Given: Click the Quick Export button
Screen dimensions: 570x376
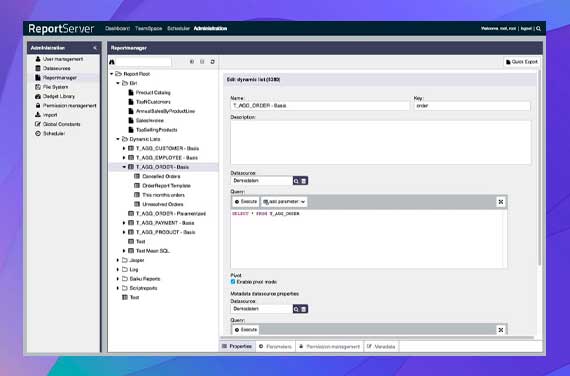Looking at the screenshot, I should [522, 62].
